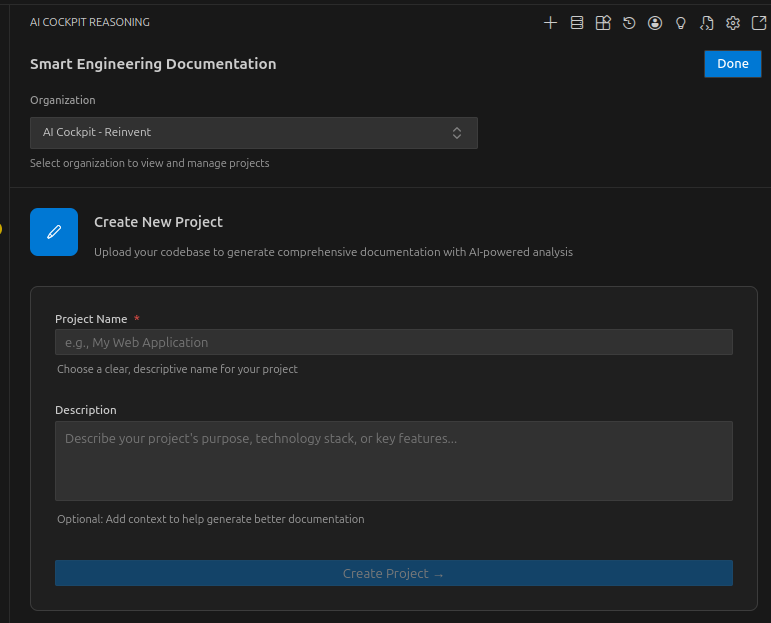This screenshot has height=623, width=771.
Task: Click the lightbulb icon in the toolbar
Action: point(681,23)
